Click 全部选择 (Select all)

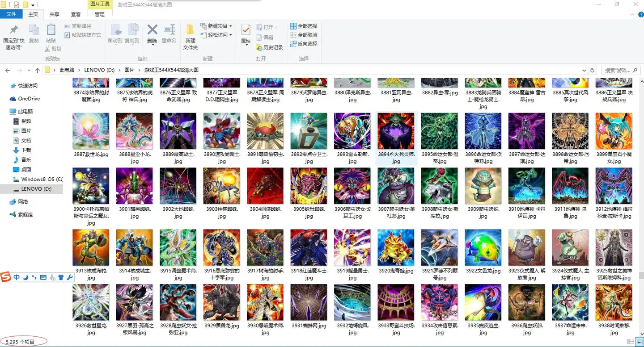click(x=304, y=26)
